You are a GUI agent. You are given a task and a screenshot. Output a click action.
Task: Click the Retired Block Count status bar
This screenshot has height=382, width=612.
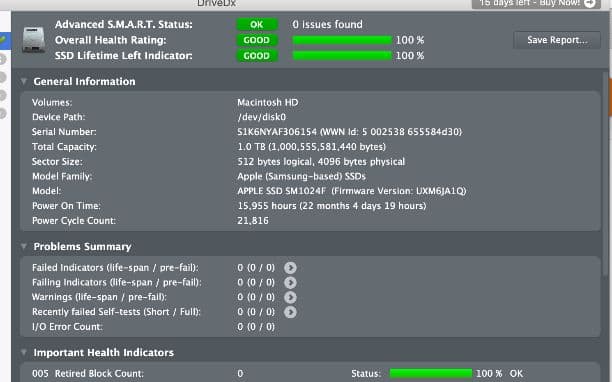pos(431,373)
